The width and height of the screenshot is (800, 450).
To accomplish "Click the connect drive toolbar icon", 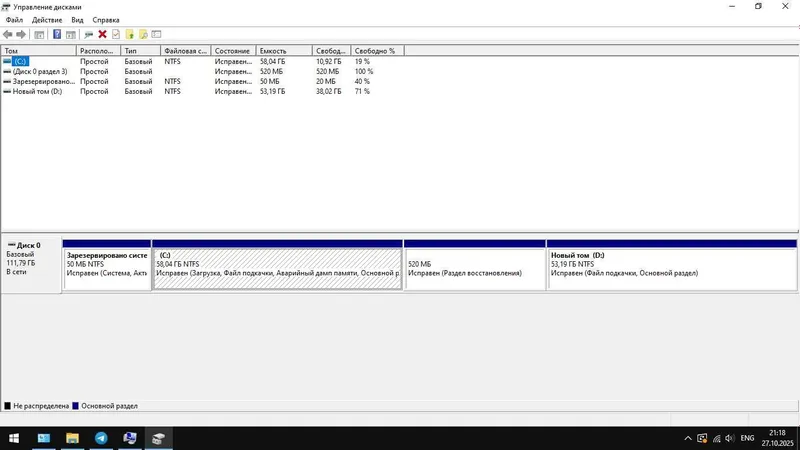I will pyautogui.click(x=88, y=34).
